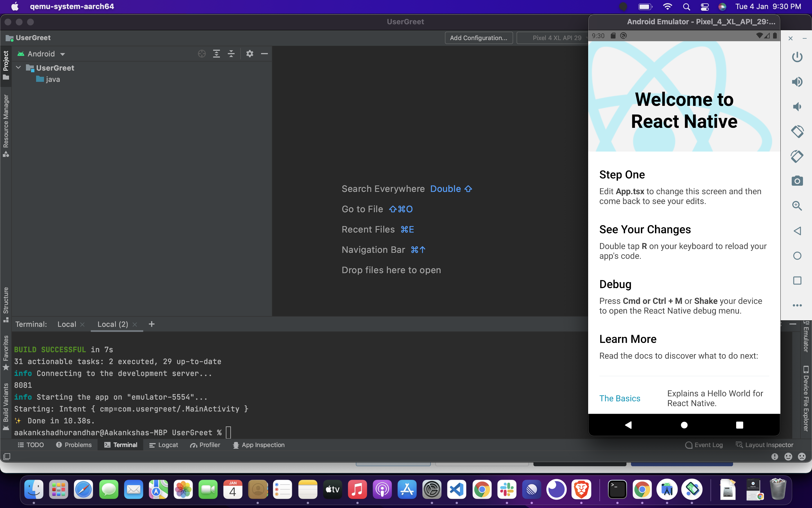Open Android view dropdown in Project panel
Screen dimensions: 812x508
(x=41, y=54)
